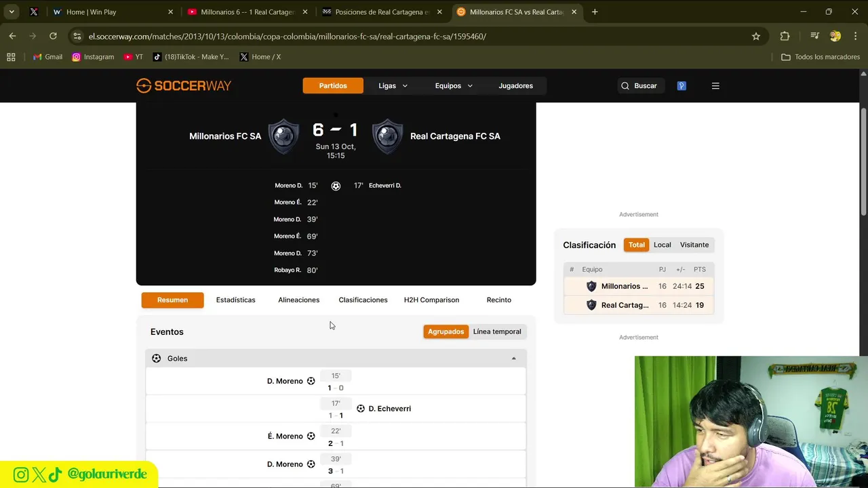This screenshot has width=868, height=488.
Task: Click the Jugadores link
Action: coord(515,86)
